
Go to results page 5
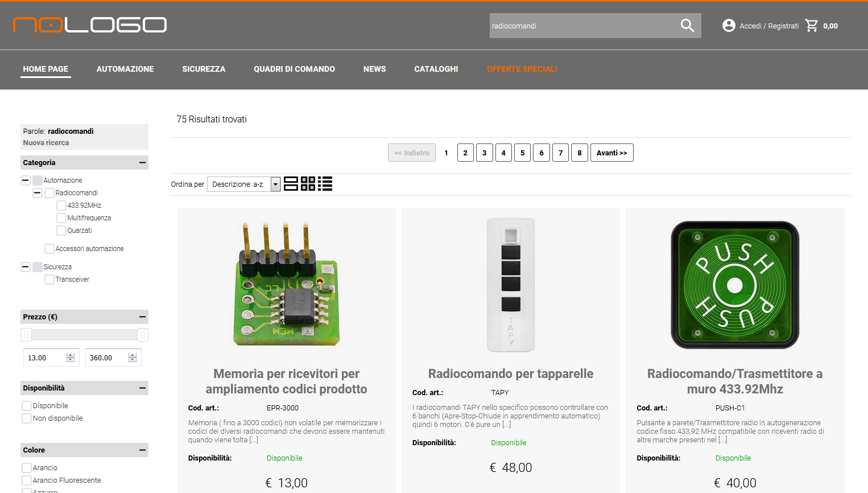523,153
